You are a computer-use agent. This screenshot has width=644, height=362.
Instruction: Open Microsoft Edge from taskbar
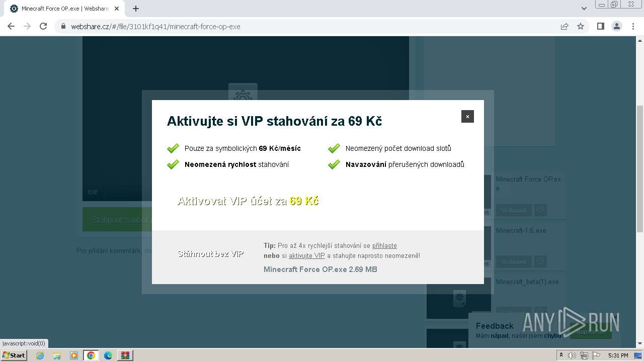108,355
